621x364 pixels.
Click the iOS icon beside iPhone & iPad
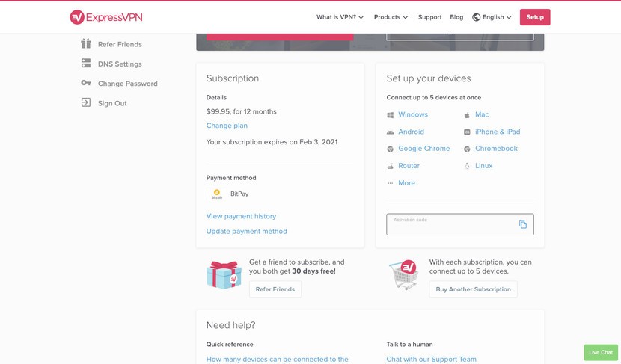(467, 132)
